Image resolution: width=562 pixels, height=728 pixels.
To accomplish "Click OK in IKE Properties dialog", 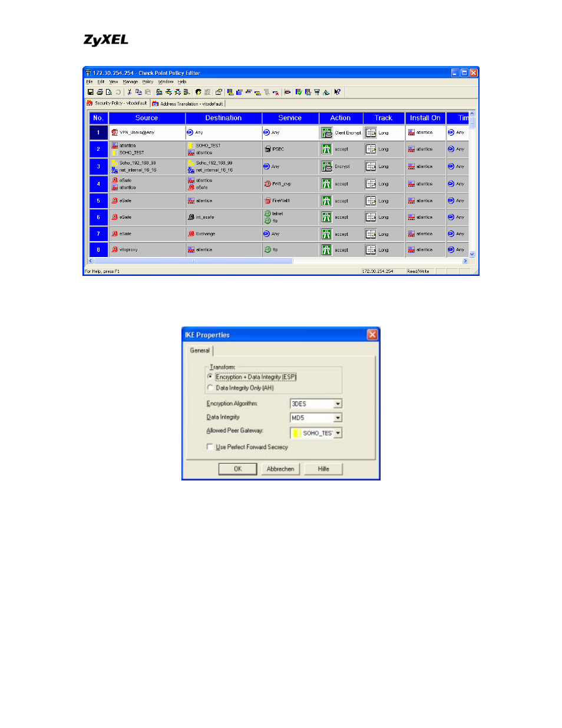I will pyautogui.click(x=238, y=469).
